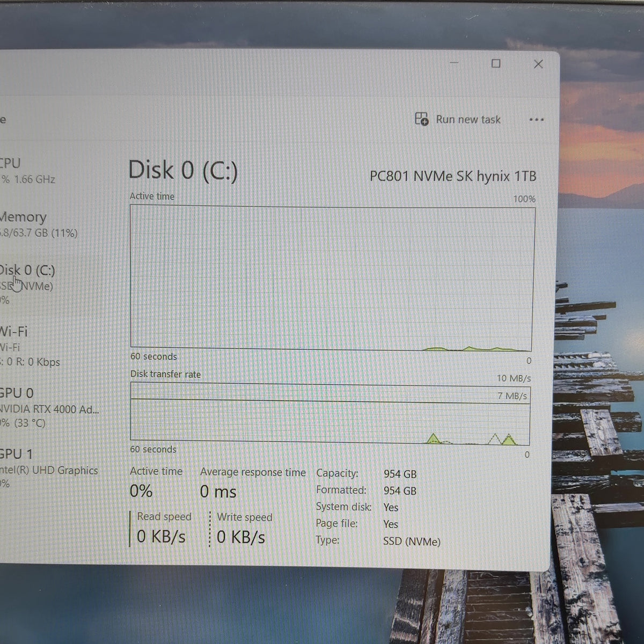Click the Read speed 0 KB/s value
Screen dimensions: 644x644
click(161, 537)
